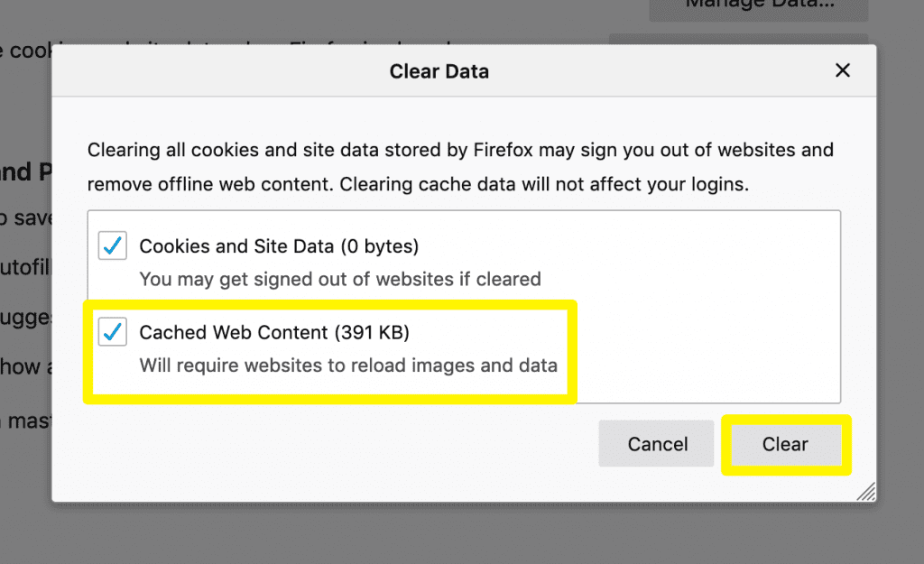This screenshot has width=924, height=564.
Task: Uncheck the Cached Web Content checkbox
Action: tap(112, 332)
